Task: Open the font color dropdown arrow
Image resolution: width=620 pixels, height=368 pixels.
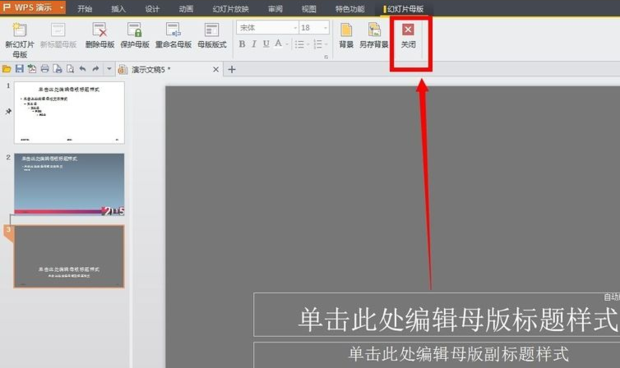Action: pyautogui.click(x=287, y=44)
